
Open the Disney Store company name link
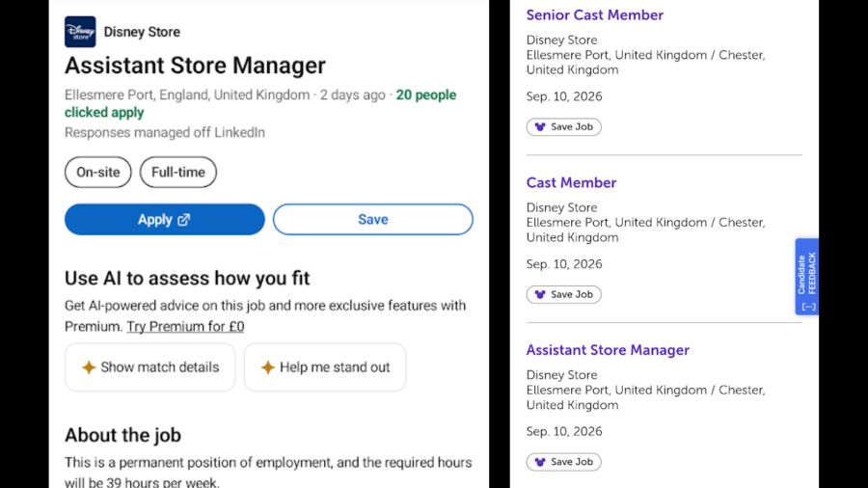[142, 32]
